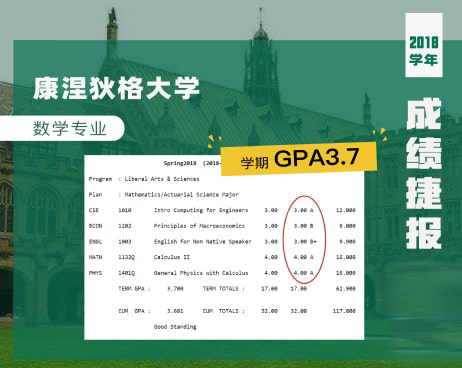The image size is (462, 368).
Task: Select "16.000" points in PHYS row
Action: tap(346, 273)
